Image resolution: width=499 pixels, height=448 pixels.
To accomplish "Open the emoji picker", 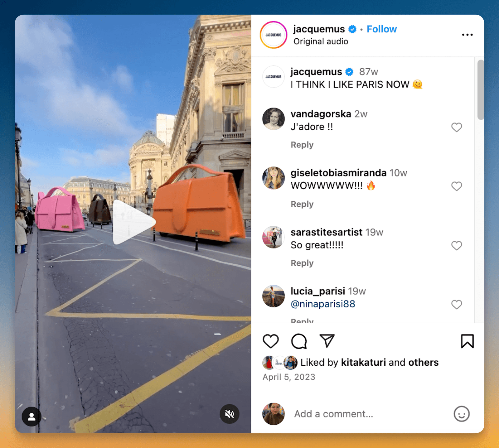I will coord(462,414).
